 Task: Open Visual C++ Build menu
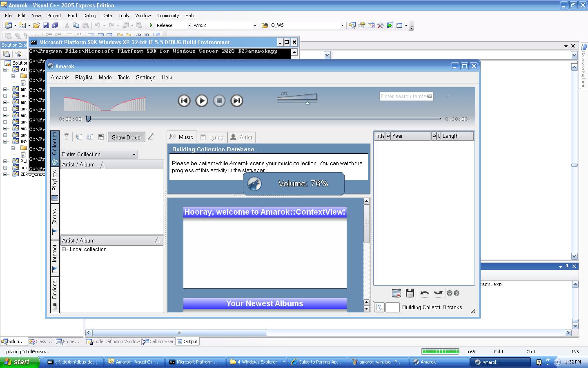tap(72, 16)
